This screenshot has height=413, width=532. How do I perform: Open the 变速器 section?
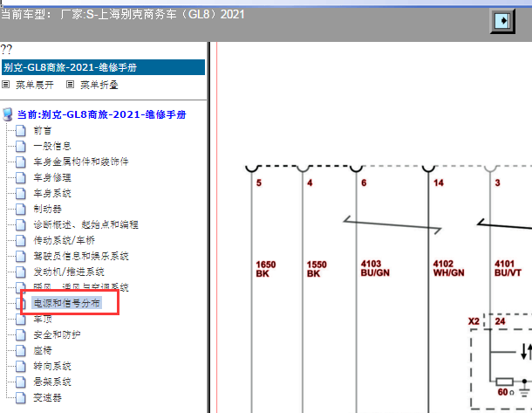(47, 397)
